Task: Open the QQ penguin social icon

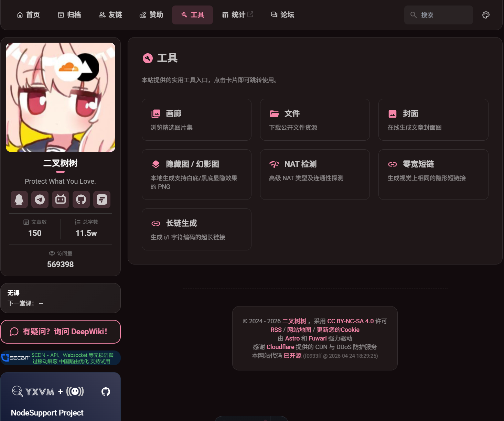Action: point(19,199)
